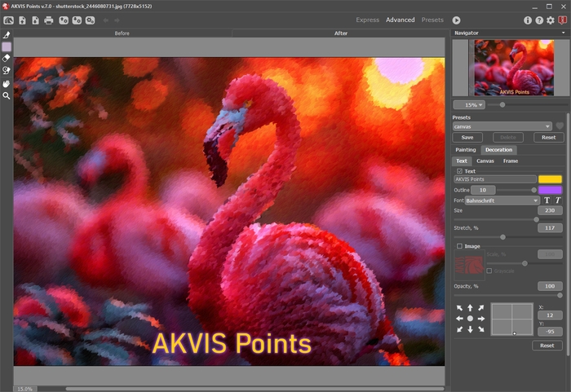
Task: Add preset to favorites heart icon
Action: pyautogui.click(x=560, y=126)
